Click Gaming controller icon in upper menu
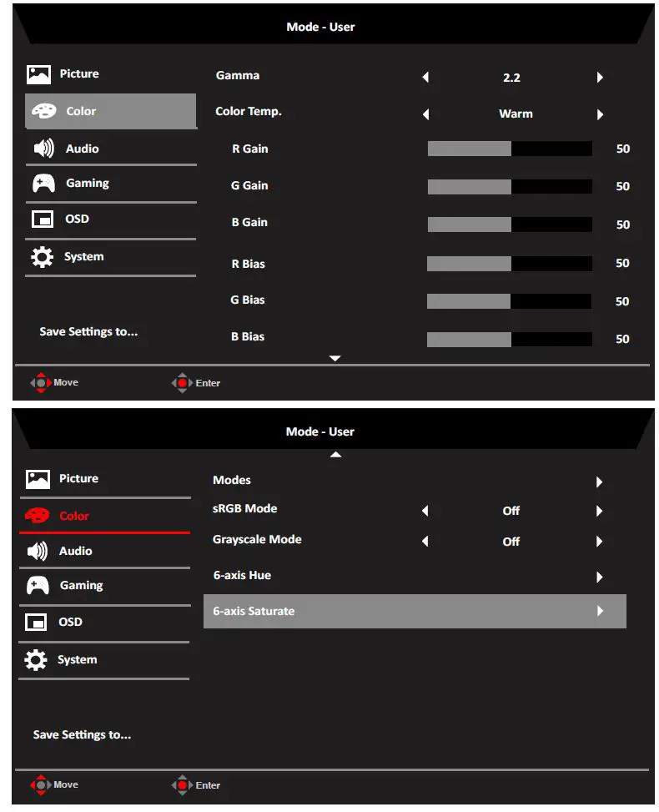Image resolution: width=659 pixels, height=812 pixels. tap(43, 184)
